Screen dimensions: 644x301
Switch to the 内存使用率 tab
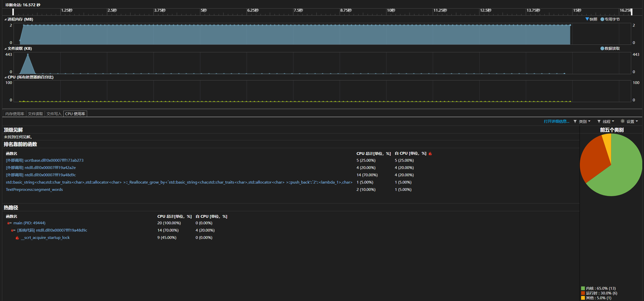(x=15, y=114)
